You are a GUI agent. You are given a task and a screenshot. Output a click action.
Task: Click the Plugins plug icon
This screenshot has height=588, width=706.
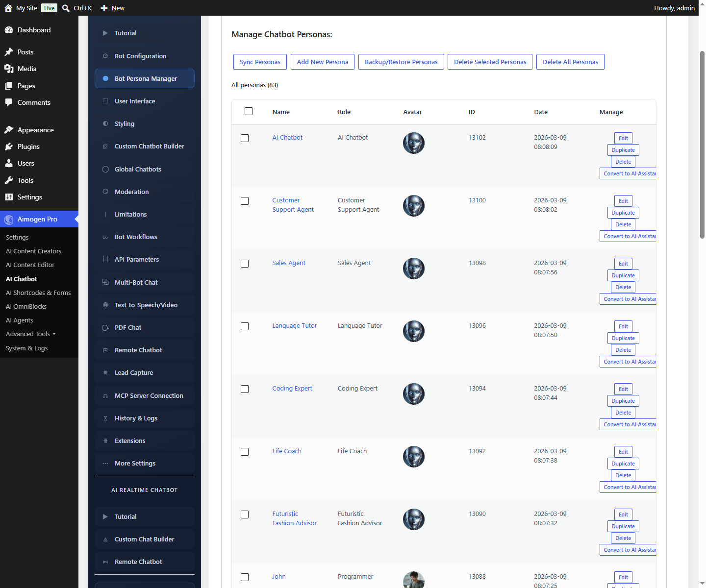coord(9,147)
